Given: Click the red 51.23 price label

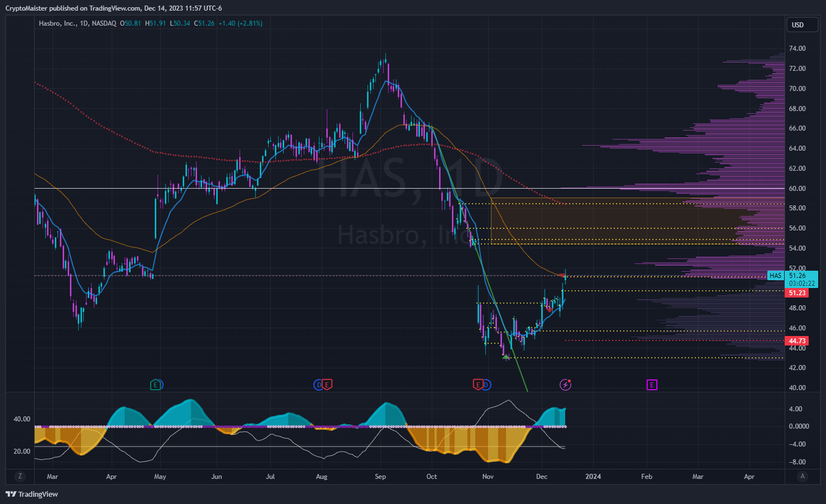Looking at the screenshot, I should pyautogui.click(x=797, y=293).
